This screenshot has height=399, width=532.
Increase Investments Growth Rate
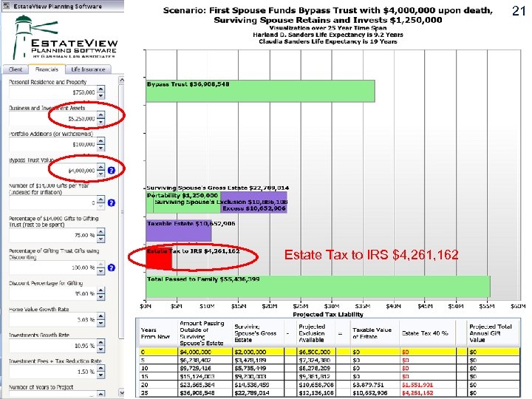coord(100,342)
